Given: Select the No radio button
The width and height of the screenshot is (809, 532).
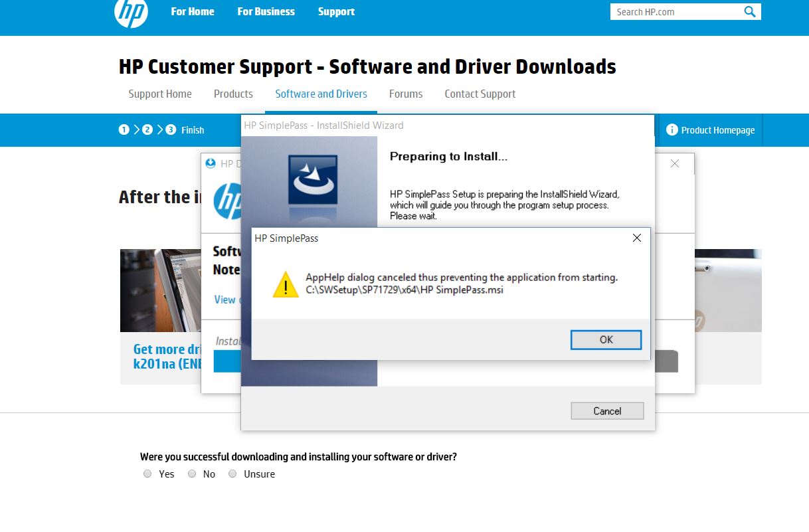Looking at the screenshot, I should point(191,474).
